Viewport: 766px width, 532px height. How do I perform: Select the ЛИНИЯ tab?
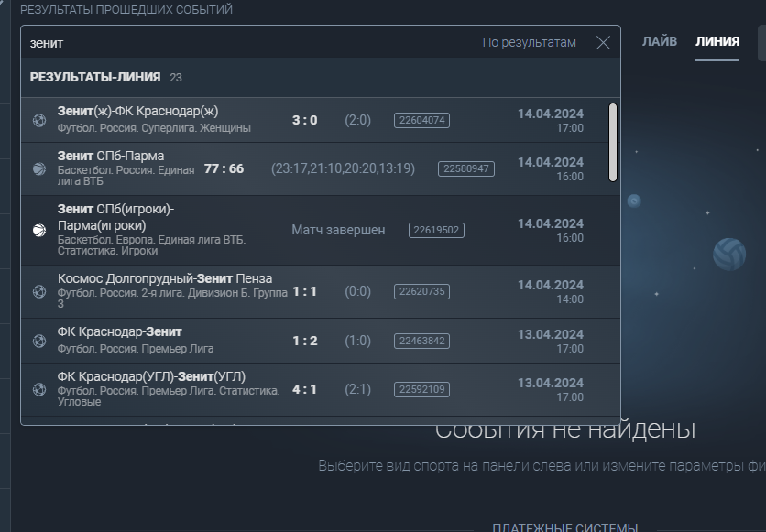[717, 41]
